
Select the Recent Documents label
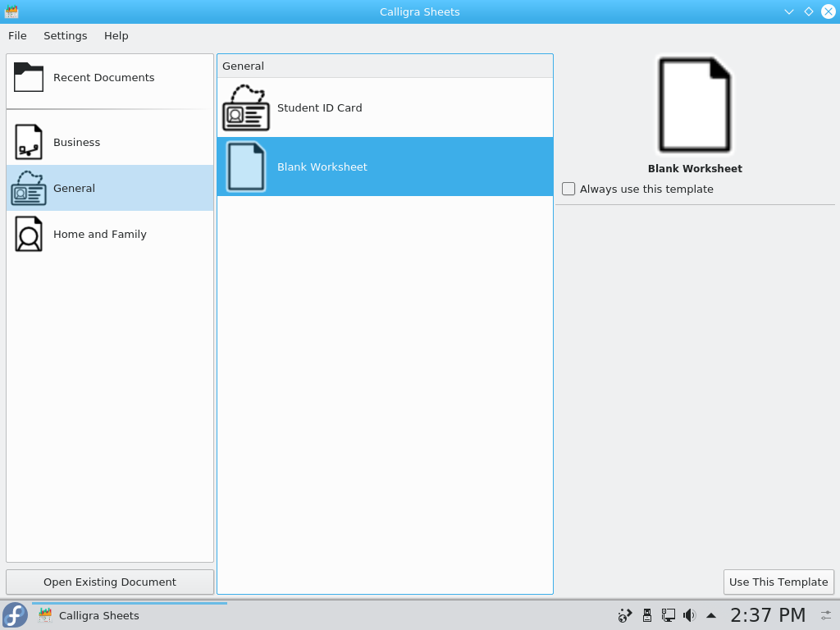(x=104, y=77)
